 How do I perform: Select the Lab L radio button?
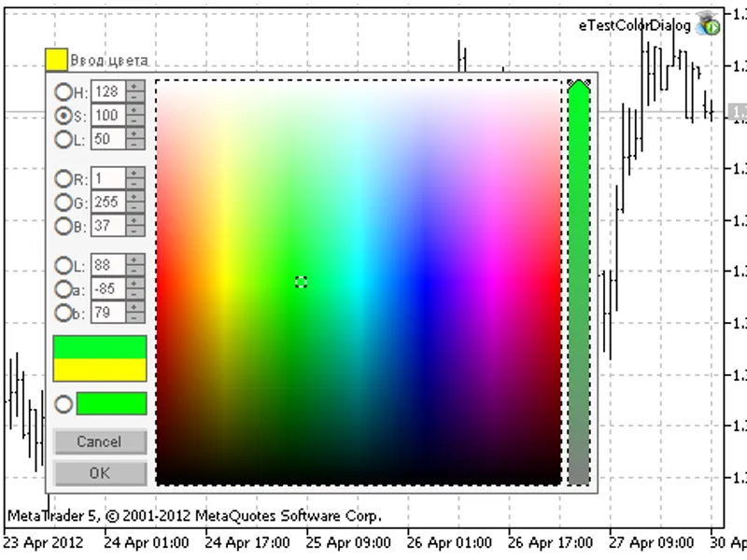tap(63, 266)
